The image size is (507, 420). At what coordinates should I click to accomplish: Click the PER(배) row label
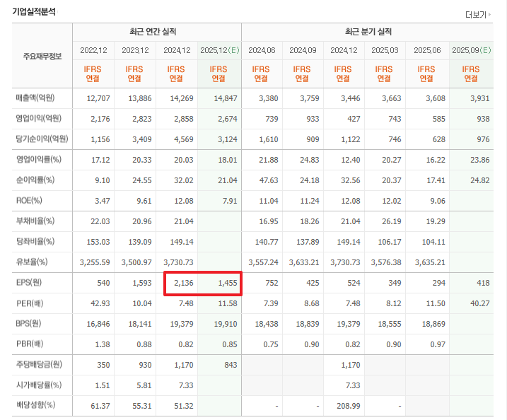coord(29,304)
